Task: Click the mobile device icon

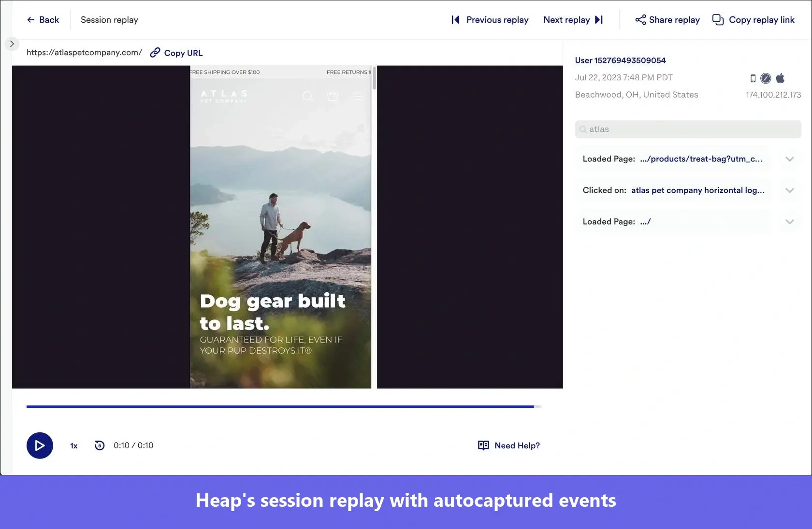Action: point(753,78)
